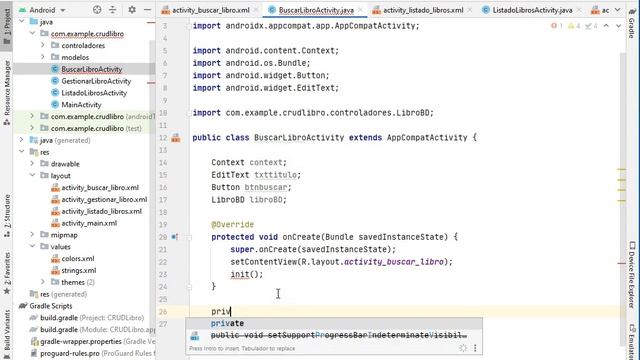Choose the setSupportProgressBarIndeterminateVisibility suggestion

(x=334, y=335)
